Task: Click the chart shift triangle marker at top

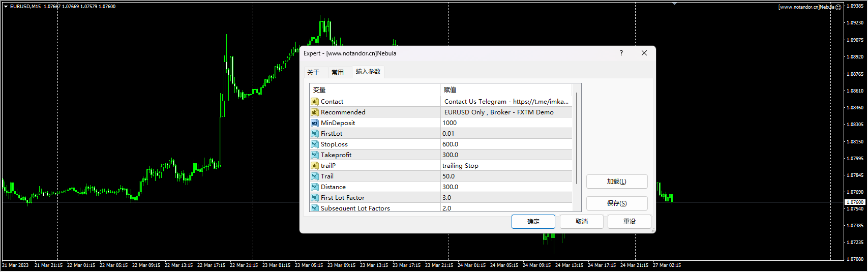Action: [674, 4]
